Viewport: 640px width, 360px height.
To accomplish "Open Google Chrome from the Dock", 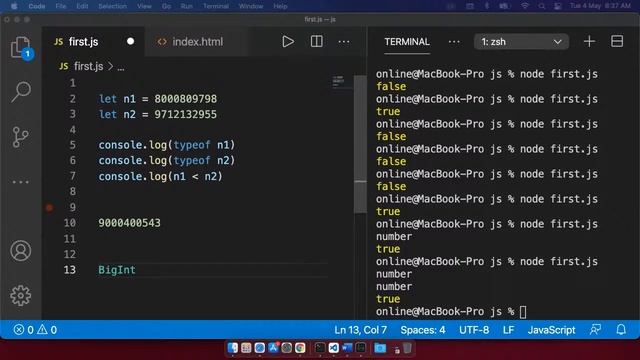I will pyautogui.click(x=300, y=348).
